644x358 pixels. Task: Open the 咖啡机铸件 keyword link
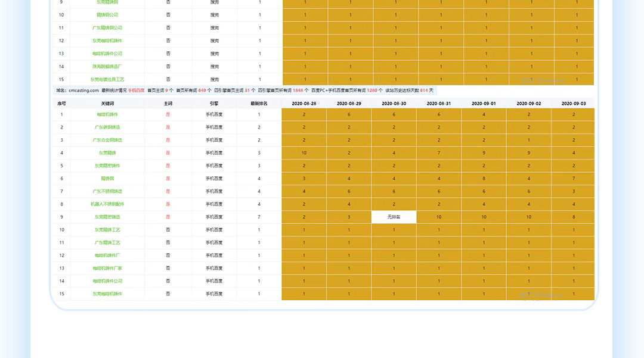click(107, 114)
